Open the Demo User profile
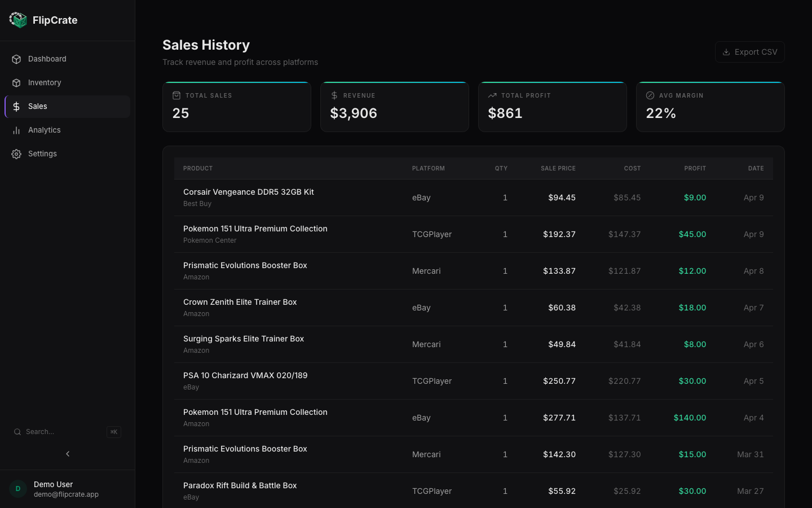The image size is (812, 508). [x=53, y=489]
